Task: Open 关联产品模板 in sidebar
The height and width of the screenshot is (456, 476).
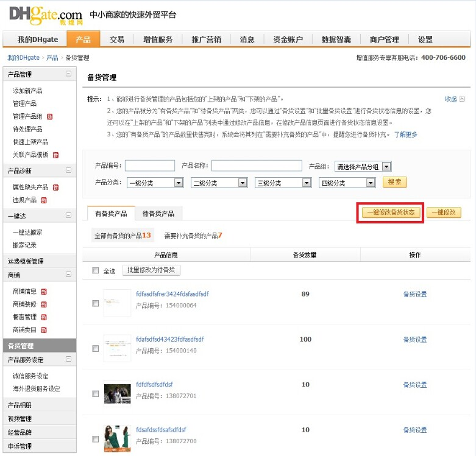Action: [x=30, y=155]
